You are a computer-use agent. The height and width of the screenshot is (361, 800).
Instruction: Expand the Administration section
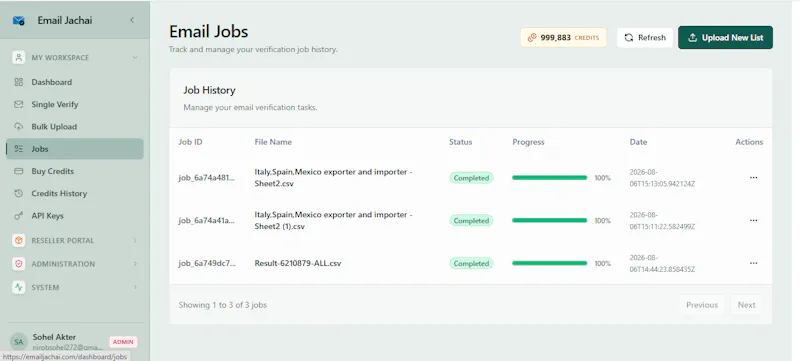pyautogui.click(x=135, y=264)
